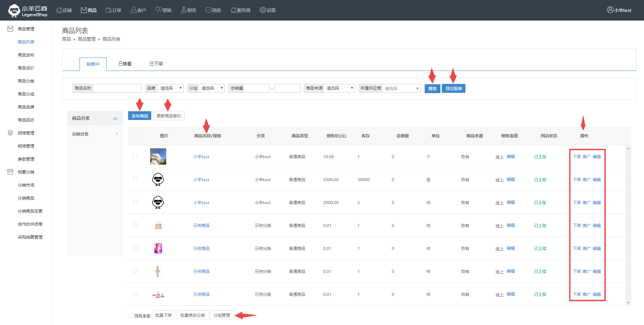Click the 发布商品 button
644x325 pixels.
[139, 116]
